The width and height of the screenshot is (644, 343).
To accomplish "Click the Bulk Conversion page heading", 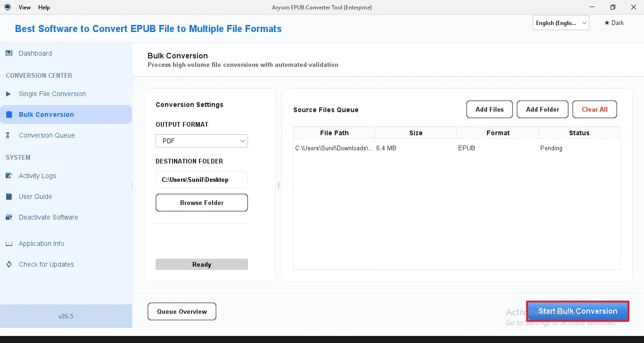I will pos(178,56).
